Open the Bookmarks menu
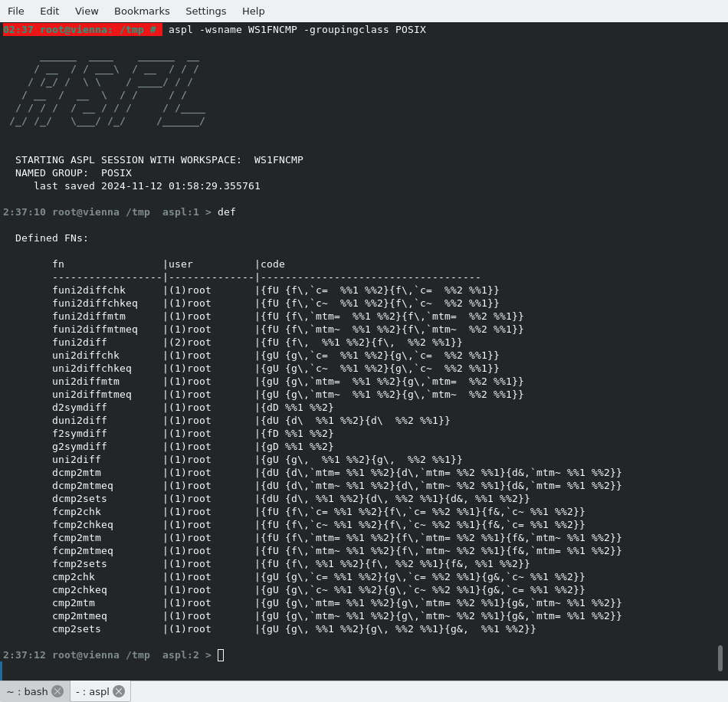 click(x=142, y=11)
